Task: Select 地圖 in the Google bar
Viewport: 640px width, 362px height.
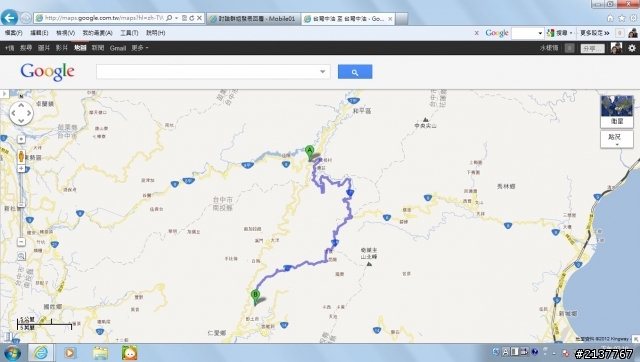Action: pyautogui.click(x=80, y=48)
